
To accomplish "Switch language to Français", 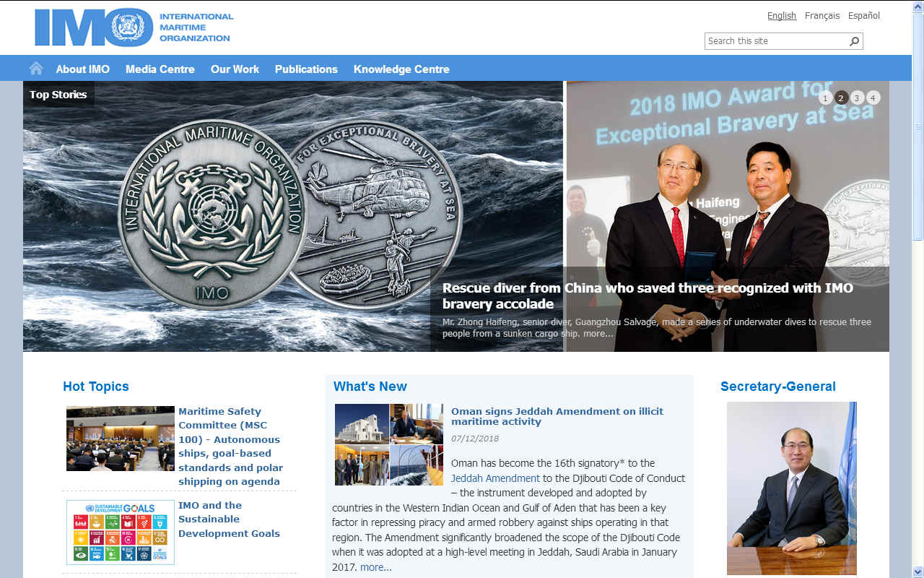I will [822, 16].
